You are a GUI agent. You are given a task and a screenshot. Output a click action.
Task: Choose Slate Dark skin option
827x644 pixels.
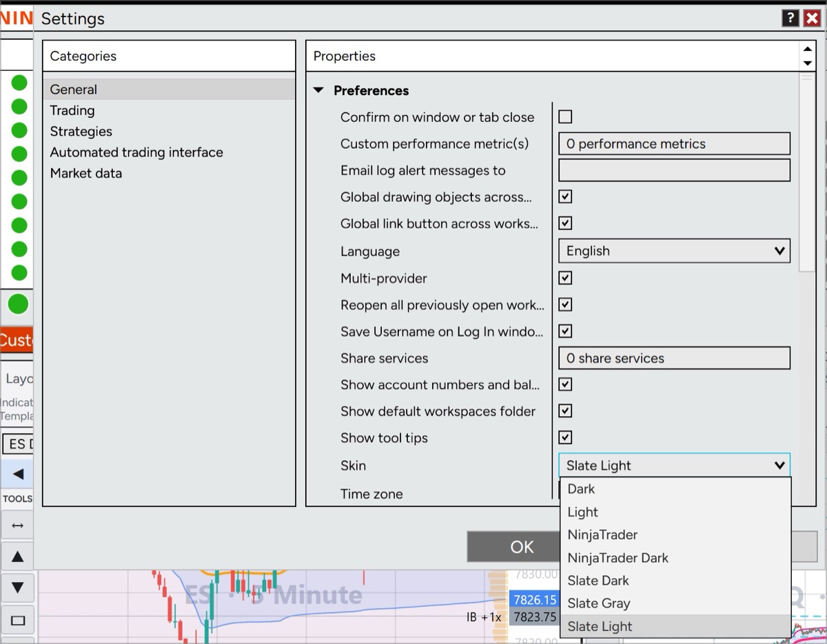(675, 581)
